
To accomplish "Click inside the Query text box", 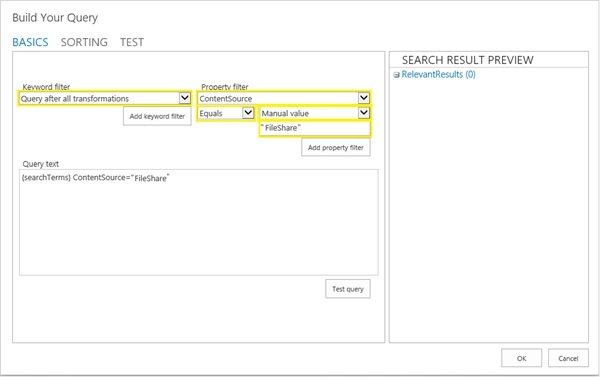I will [x=199, y=222].
